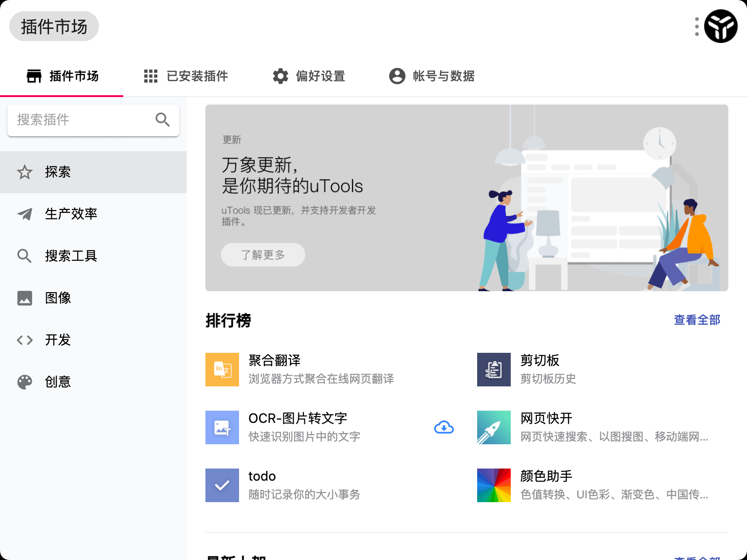Click the paper plane icon for 生产效率
This screenshot has width=747, height=560.
[x=25, y=214]
